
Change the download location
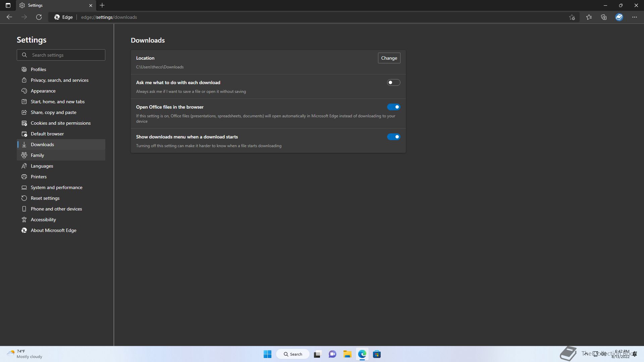pyautogui.click(x=389, y=58)
